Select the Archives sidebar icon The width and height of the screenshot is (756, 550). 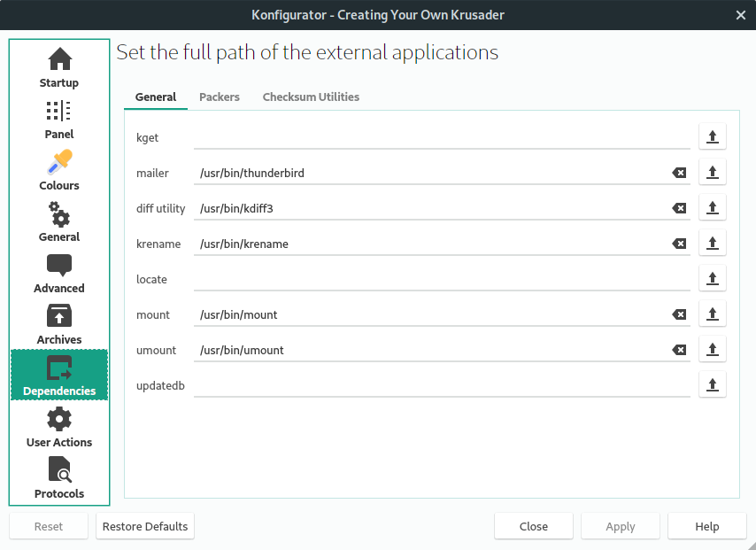(59, 325)
